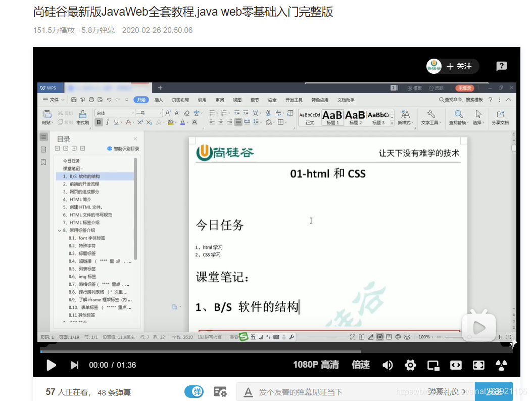Close the 目录 navigation pane
The width and height of the screenshot is (532, 401).
tap(135, 139)
